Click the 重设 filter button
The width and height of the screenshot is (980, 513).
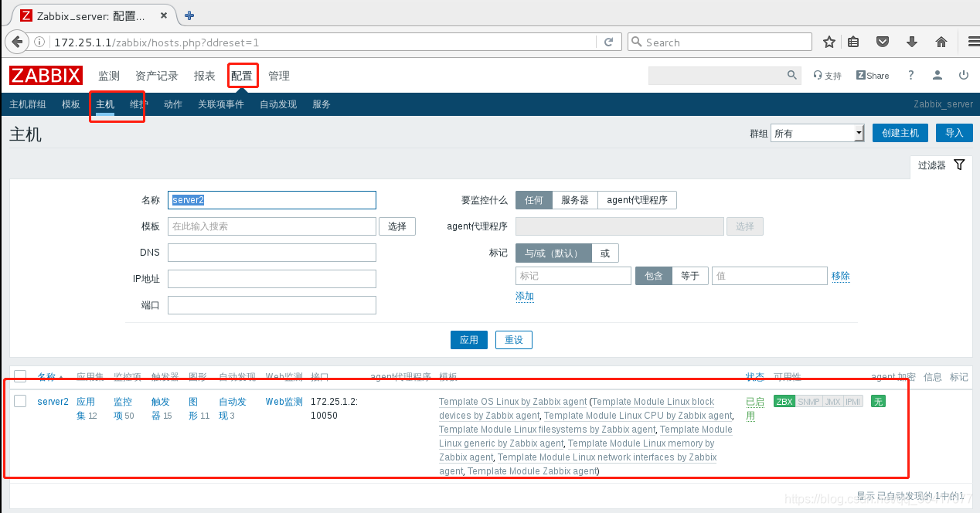(514, 340)
